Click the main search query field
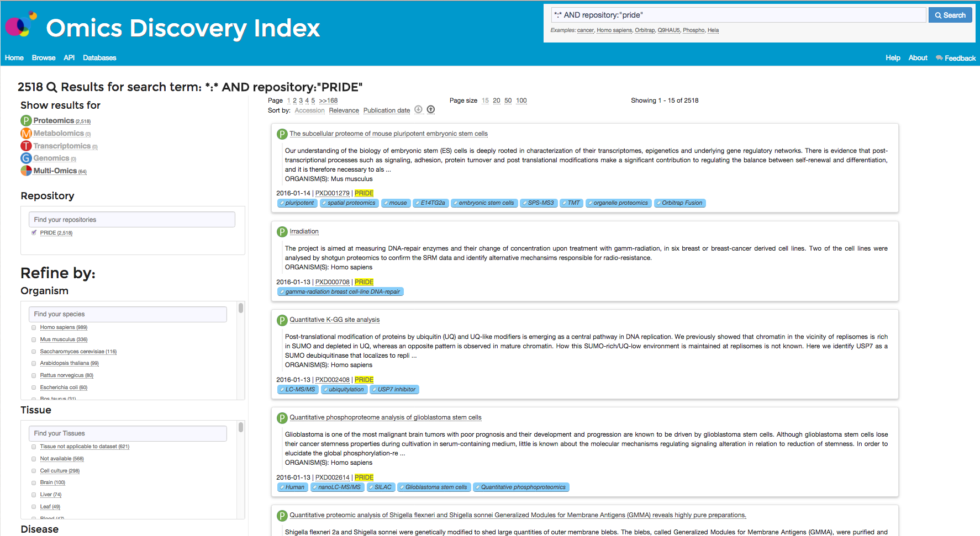Screen dimensions: 980x536 pos(739,15)
